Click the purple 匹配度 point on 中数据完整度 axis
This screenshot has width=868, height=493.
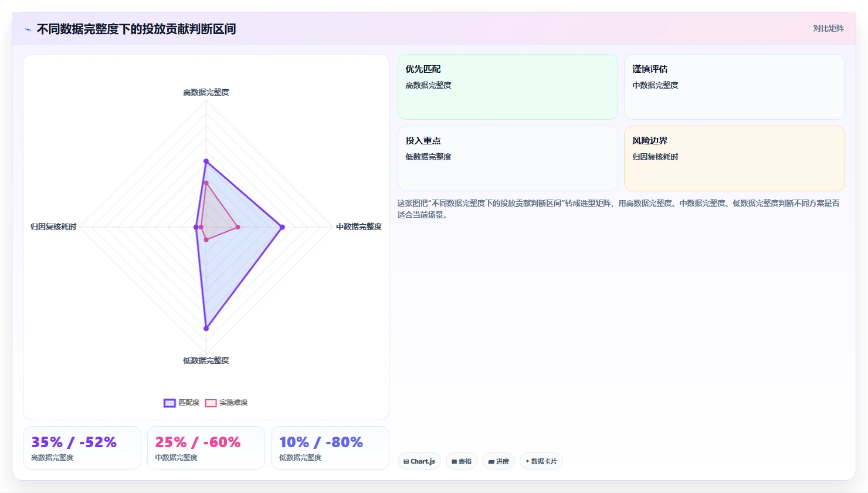point(282,227)
